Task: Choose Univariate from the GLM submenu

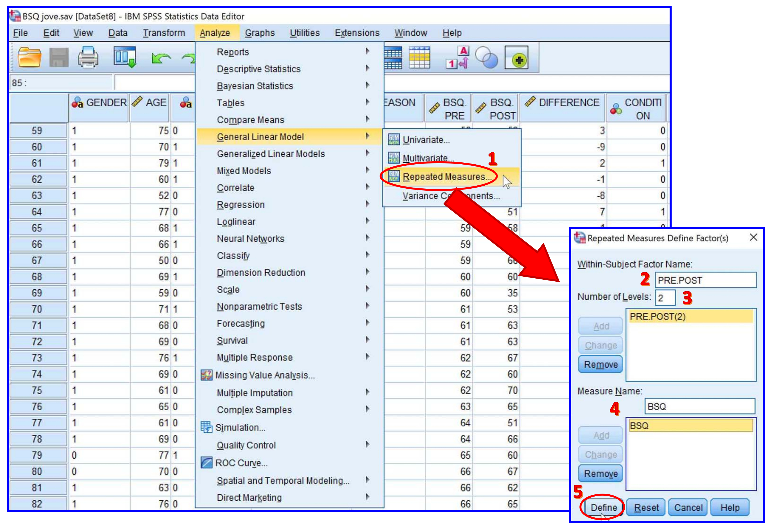Action: pos(426,140)
